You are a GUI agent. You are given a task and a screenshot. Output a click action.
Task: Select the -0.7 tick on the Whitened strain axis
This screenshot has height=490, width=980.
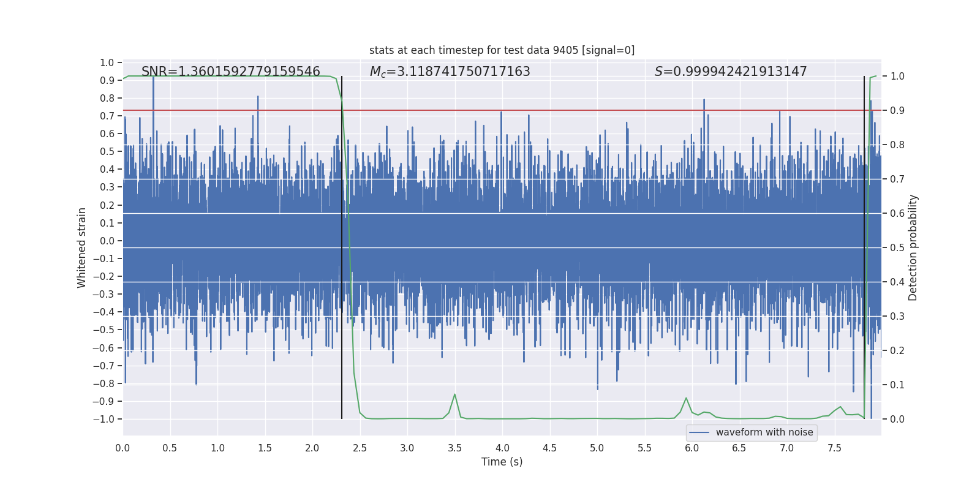pos(104,366)
